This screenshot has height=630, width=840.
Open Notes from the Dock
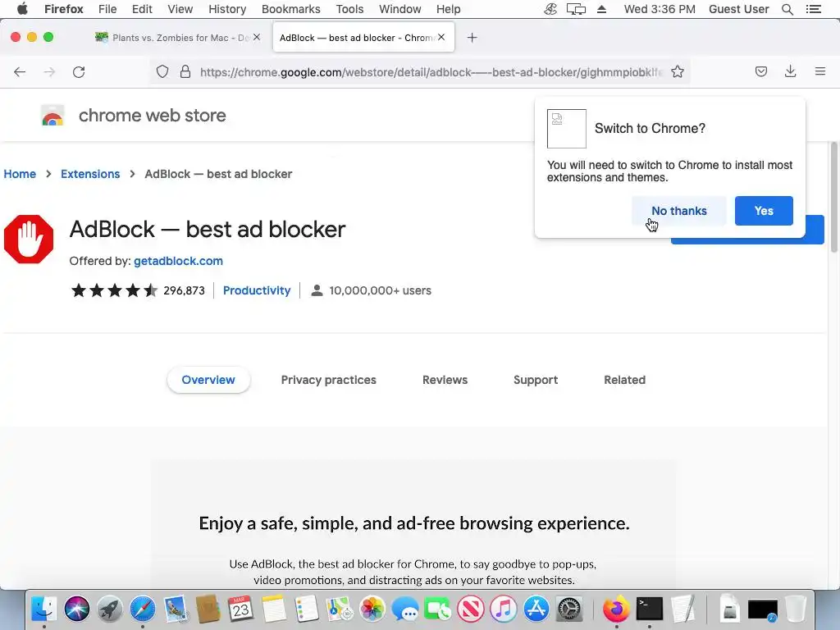tap(274, 609)
